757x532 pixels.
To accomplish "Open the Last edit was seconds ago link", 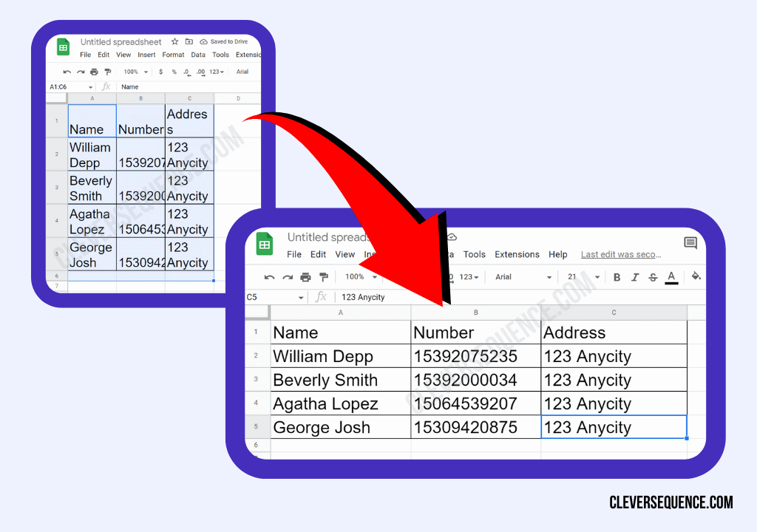I will point(621,254).
